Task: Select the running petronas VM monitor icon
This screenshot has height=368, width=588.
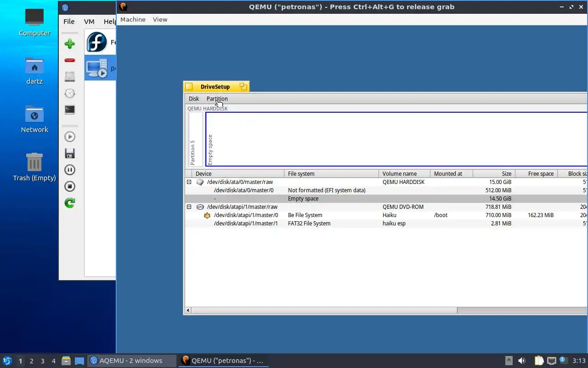Action: click(x=97, y=68)
